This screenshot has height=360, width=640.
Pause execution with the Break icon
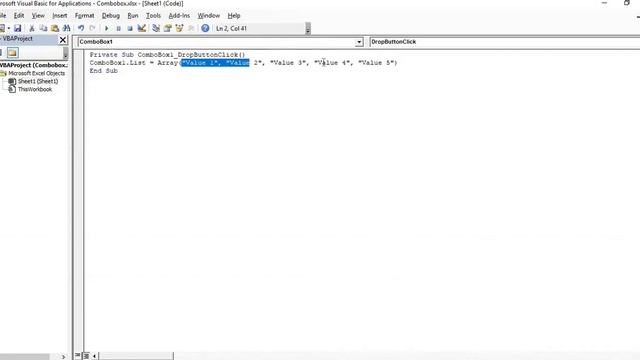point(118,28)
